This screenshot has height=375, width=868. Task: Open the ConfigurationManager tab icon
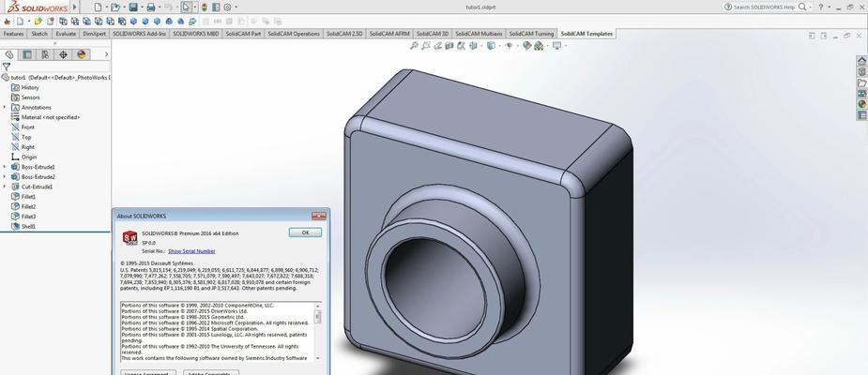click(45, 54)
